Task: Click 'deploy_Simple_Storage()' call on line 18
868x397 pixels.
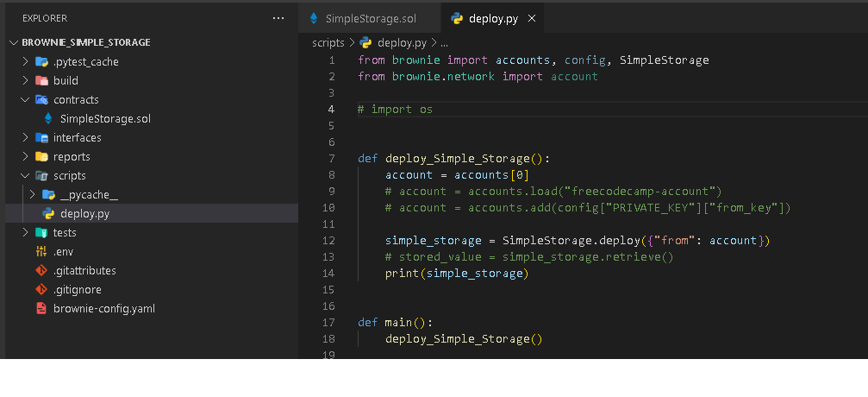Action: pyautogui.click(x=464, y=339)
